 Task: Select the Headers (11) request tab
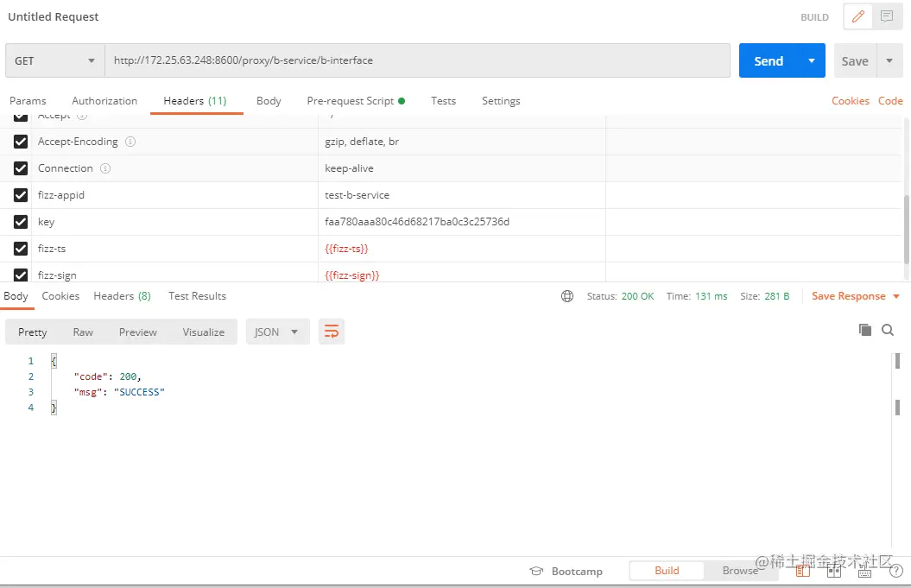pos(195,100)
